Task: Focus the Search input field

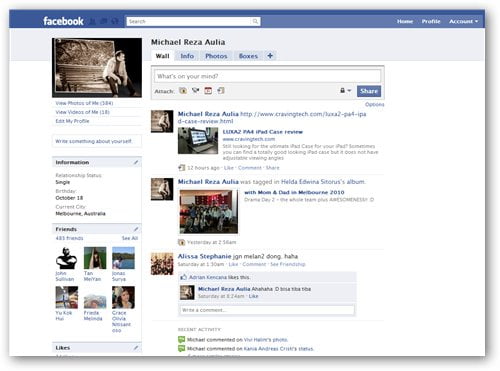Action: (x=189, y=21)
